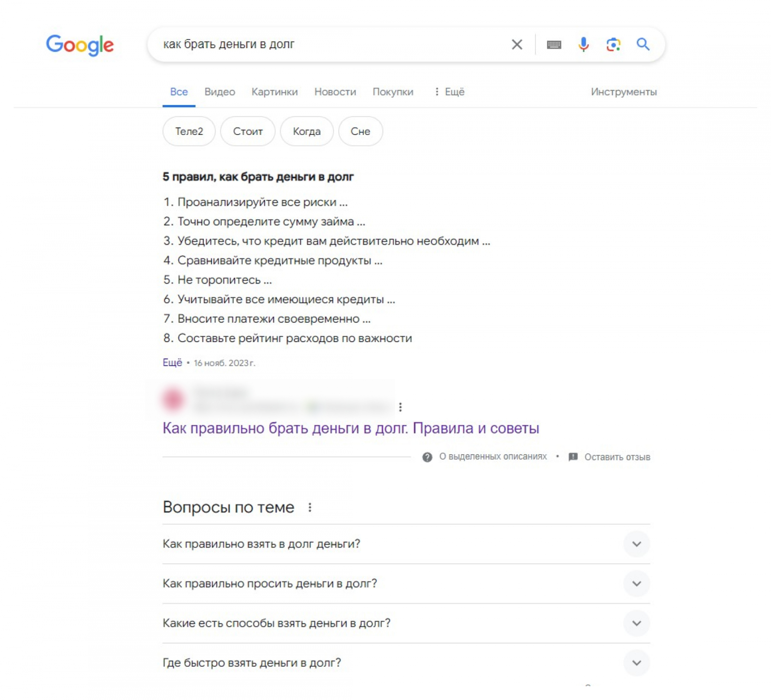
Task: Click the question mark icon for featured snippets
Action: coord(427,457)
